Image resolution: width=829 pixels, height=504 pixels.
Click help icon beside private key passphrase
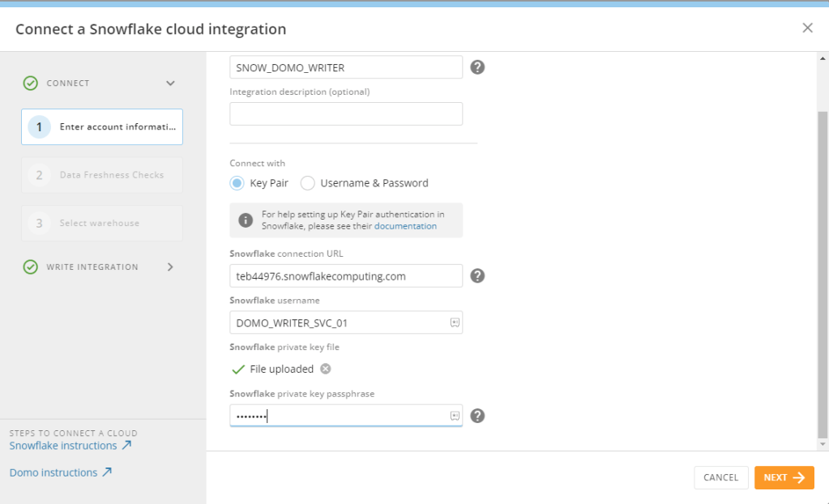[477, 416]
